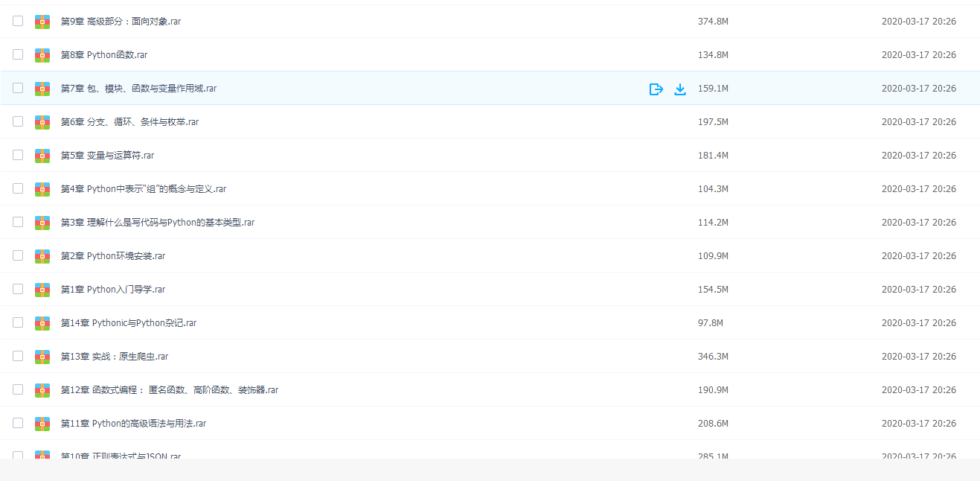Check the box beside 第6章 分支、循环
Image resolution: width=980 pixels, height=481 pixels.
tap(18, 121)
